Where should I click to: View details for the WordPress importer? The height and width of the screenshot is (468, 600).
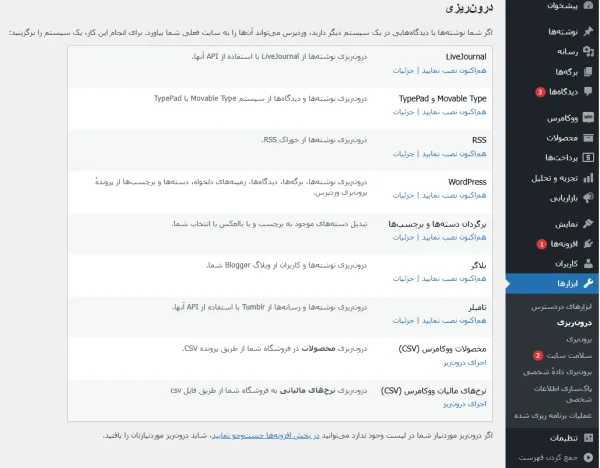(403, 195)
